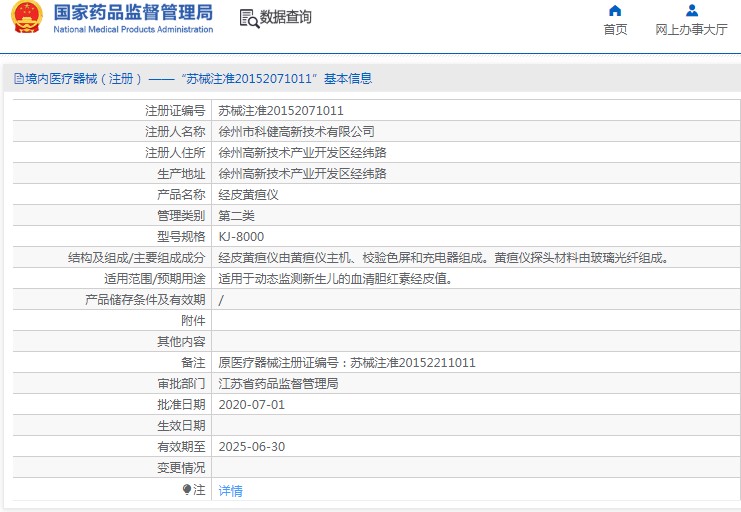Go to 首页 text label
Screen dimensions: 741x512
[x=615, y=30]
